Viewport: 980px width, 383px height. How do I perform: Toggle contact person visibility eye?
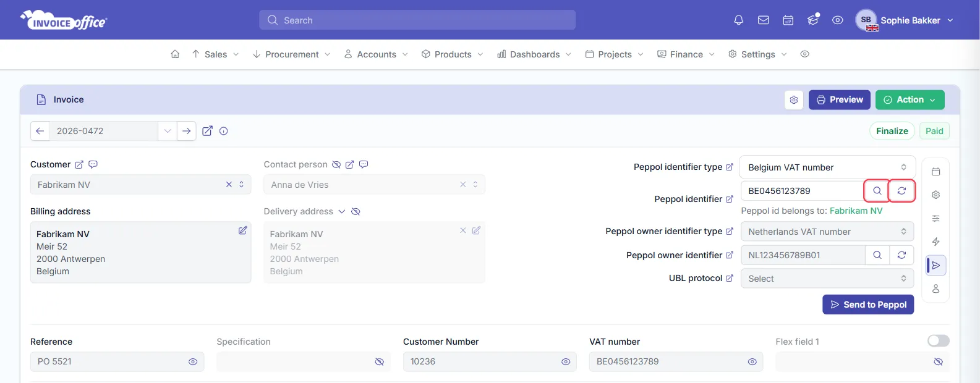(336, 165)
